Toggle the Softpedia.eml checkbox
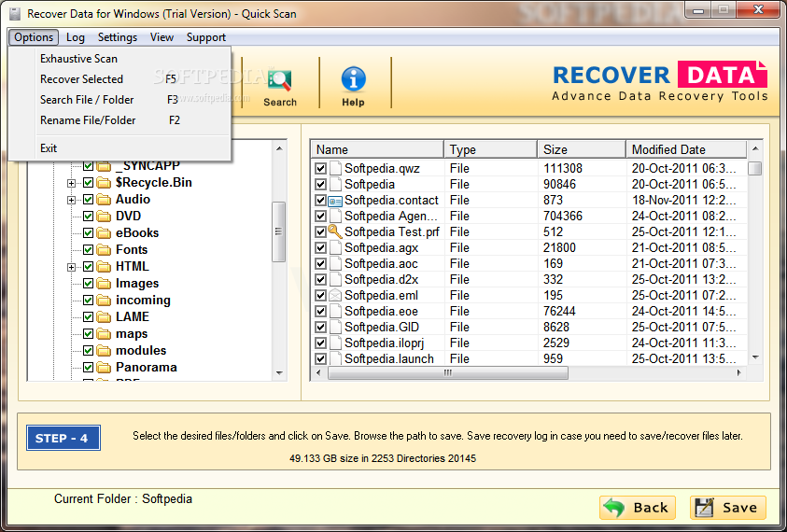787x532 pixels. [320, 296]
